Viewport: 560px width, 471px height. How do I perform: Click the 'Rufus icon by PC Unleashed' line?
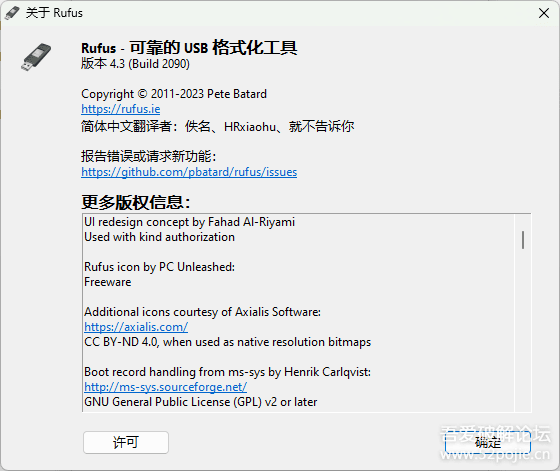(x=160, y=267)
